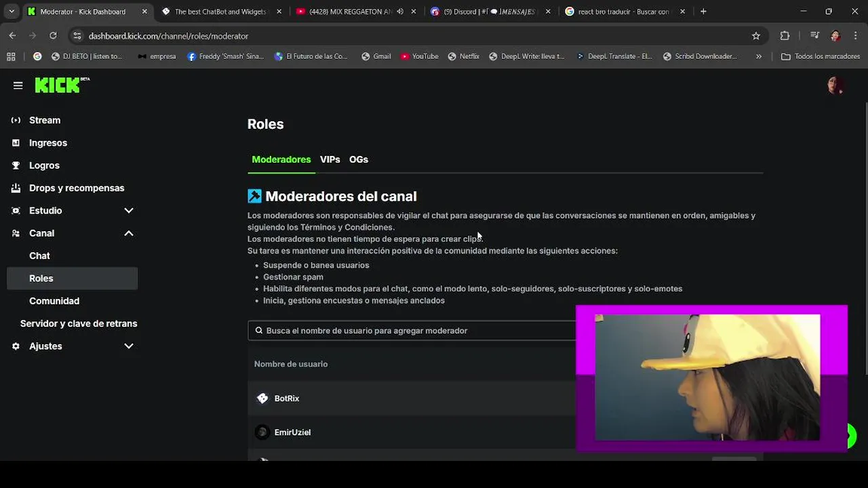Open the YouTube bookmark
Viewport: 868px width, 488px height.
(x=419, y=56)
